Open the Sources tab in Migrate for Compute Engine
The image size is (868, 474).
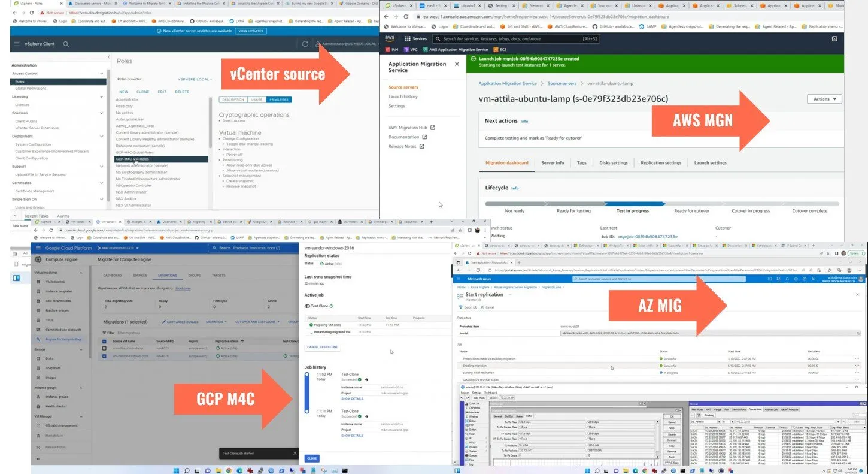coord(140,276)
